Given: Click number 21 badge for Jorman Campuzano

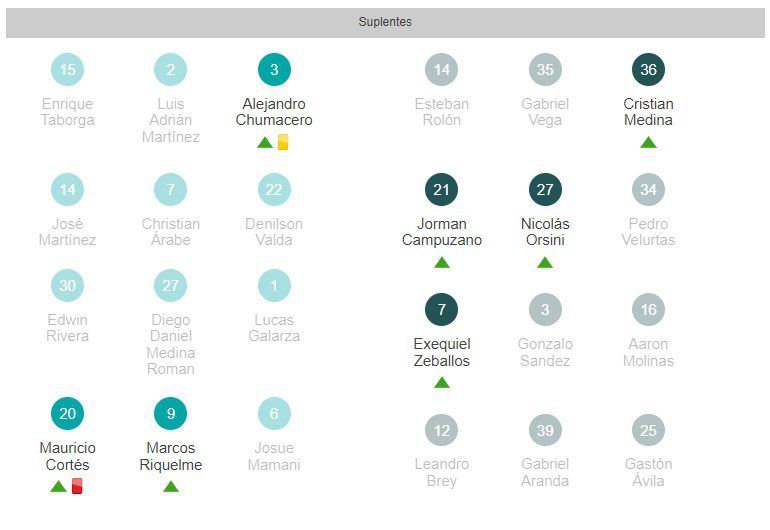Looking at the screenshot, I should click(441, 190).
